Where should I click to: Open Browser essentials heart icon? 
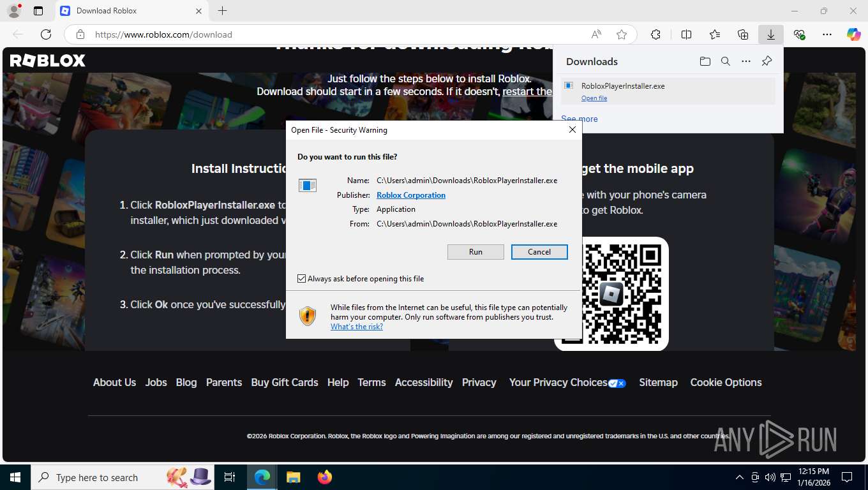click(x=799, y=34)
